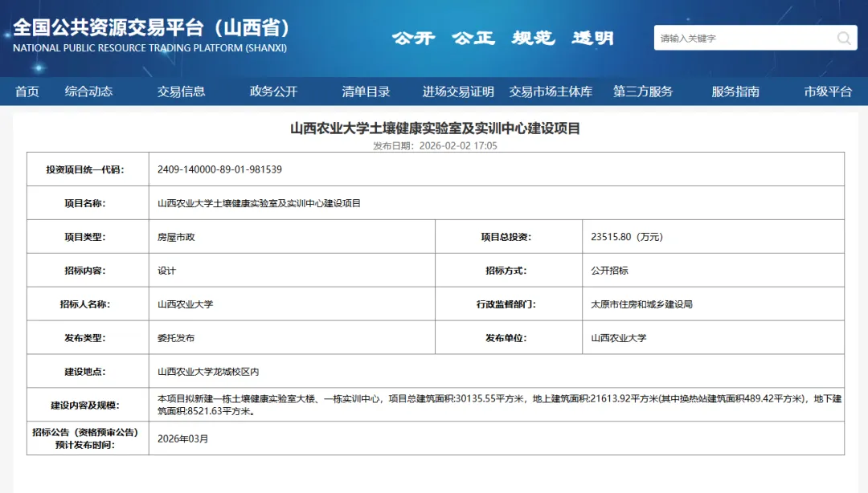Click the 山西农业大学龙城校区内 value
This screenshot has width=868, height=493.
pos(208,372)
